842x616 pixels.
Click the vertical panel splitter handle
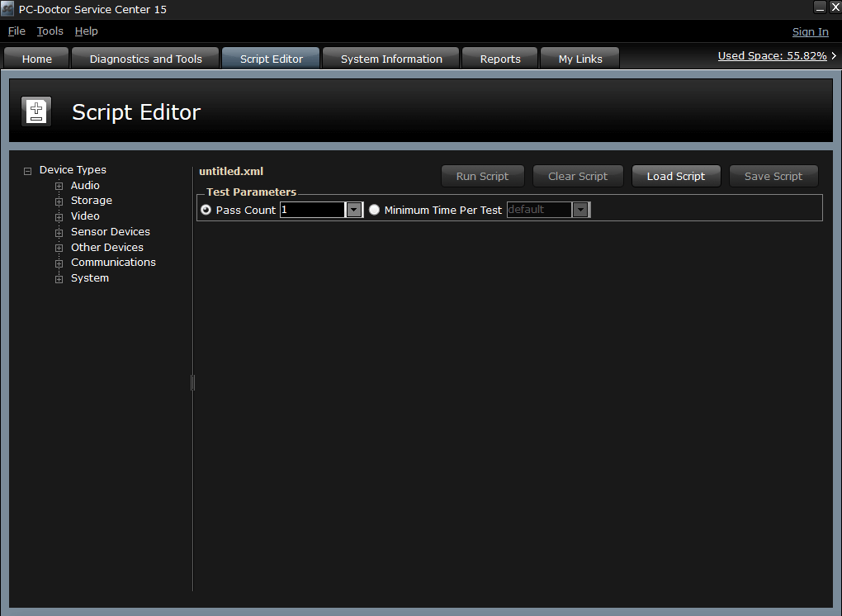coord(192,382)
